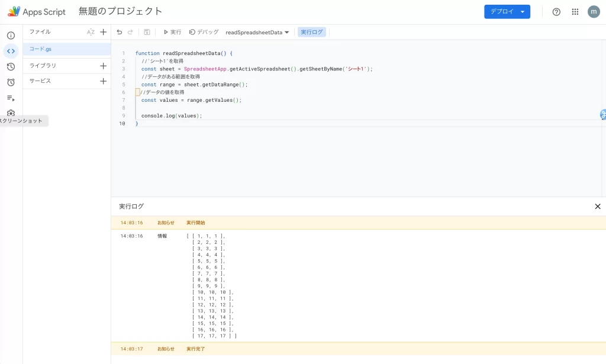Click the [ 17, 17, 17 ] log row

214,336
